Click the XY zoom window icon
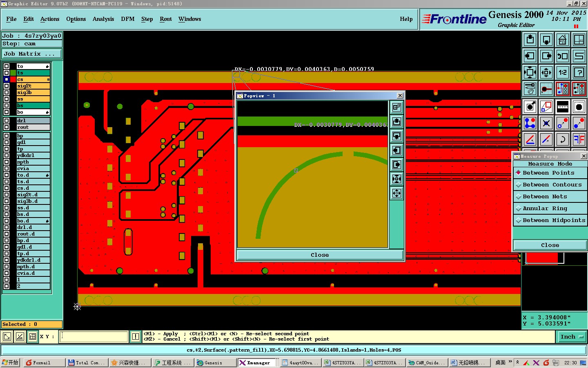588x368 pixels. pyautogui.click(x=579, y=40)
